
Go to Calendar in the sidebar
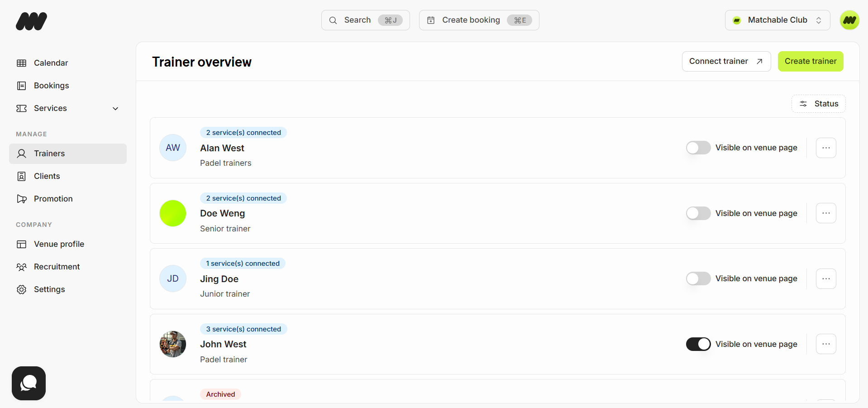point(68,63)
